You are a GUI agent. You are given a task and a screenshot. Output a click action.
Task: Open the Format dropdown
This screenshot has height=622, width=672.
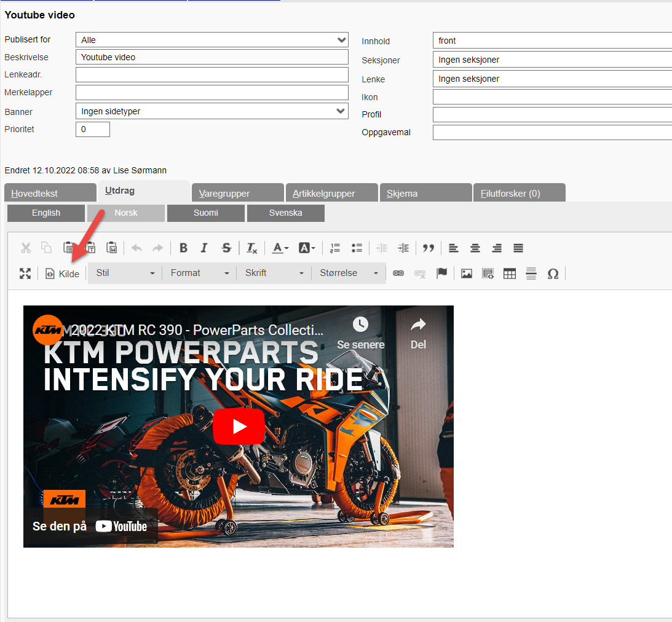click(199, 274)
